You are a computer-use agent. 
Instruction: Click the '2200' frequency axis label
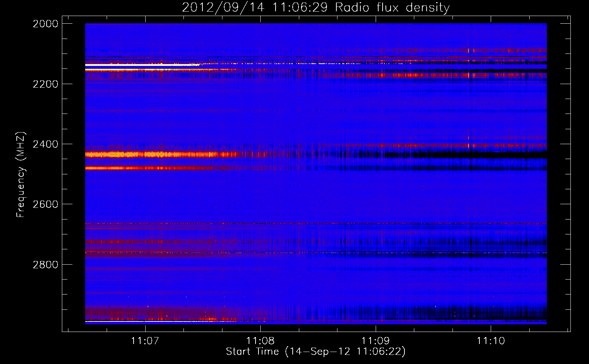(46, 84)
